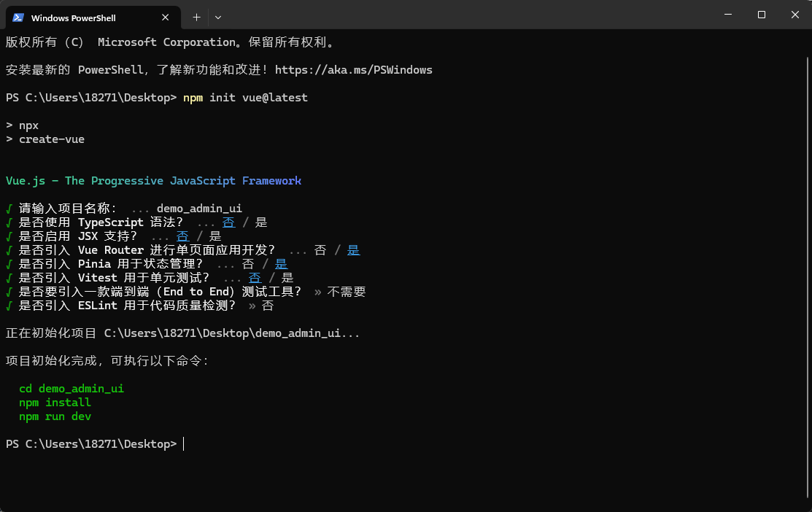Viewport: 812px width, 512px height.
Task: Select the underlined 是 for Pinia state management
Action: (282, 263)
